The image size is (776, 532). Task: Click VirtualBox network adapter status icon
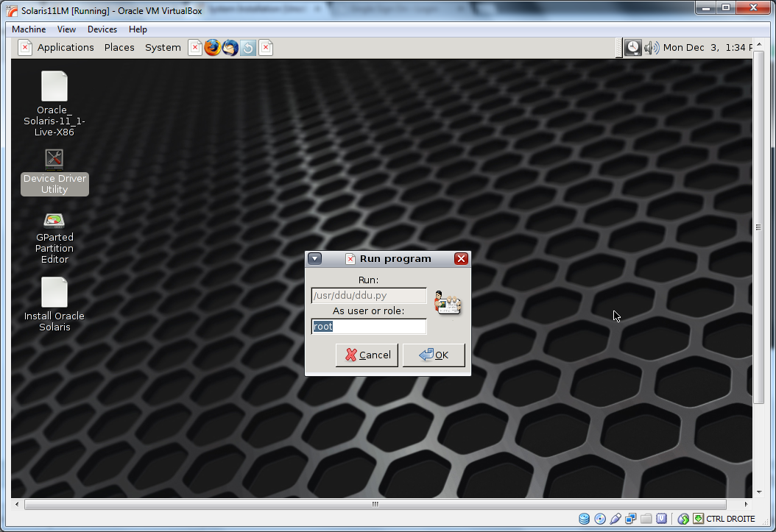[631, 519]
